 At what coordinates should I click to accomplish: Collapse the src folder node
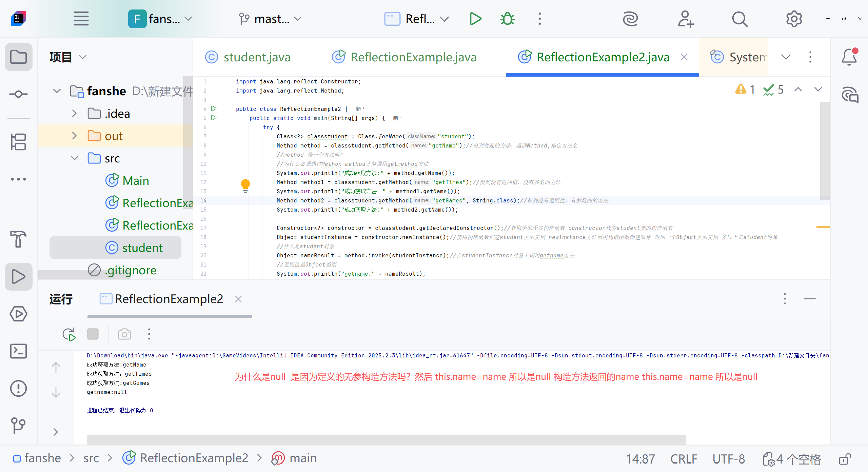click(74, 158)
